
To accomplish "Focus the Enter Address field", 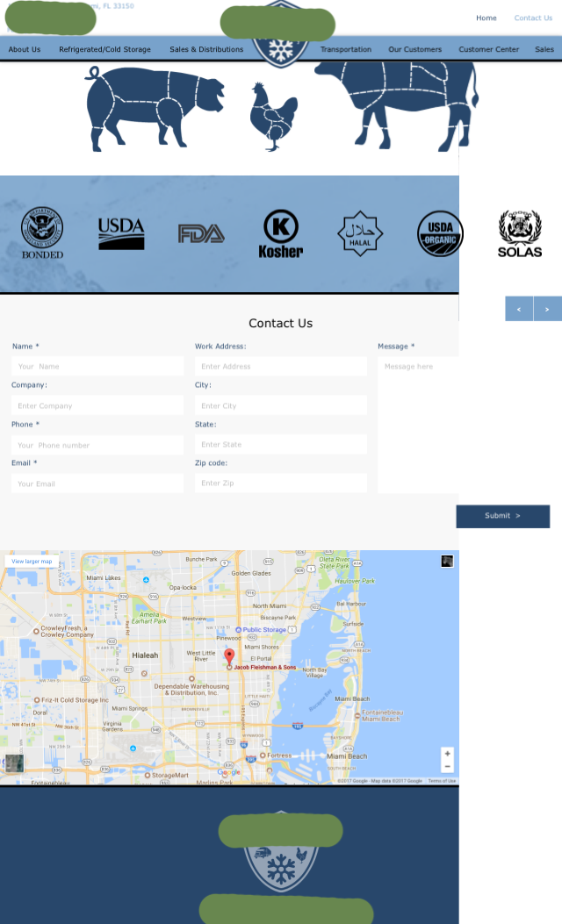I will tap(281, 366).
